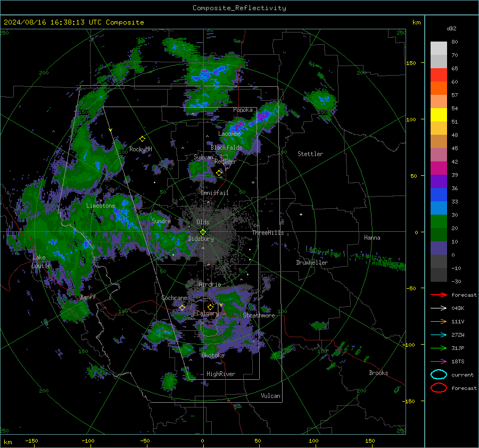479x448 pixels.
Task: Click the yellow radar site marker at Olds
Action: [203, 232]
